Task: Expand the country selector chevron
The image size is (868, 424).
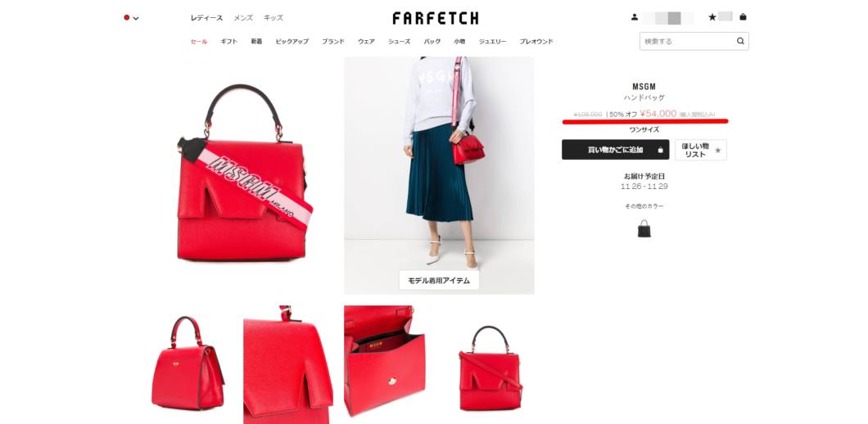Action: pyautogui.click(x=136, y=18)
